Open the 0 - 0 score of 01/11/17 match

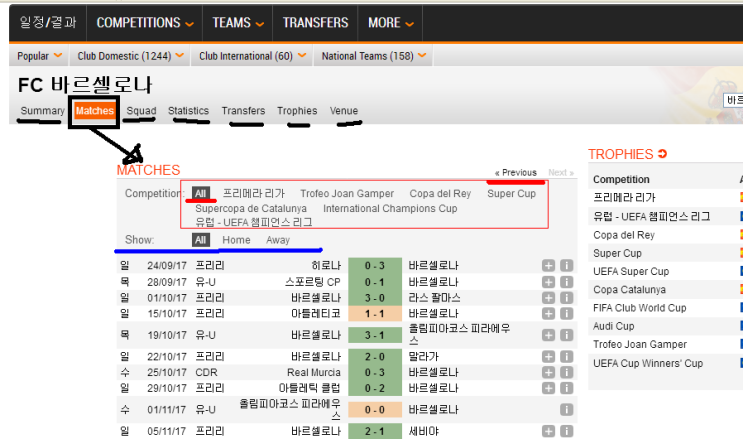[x=375, y=410]
